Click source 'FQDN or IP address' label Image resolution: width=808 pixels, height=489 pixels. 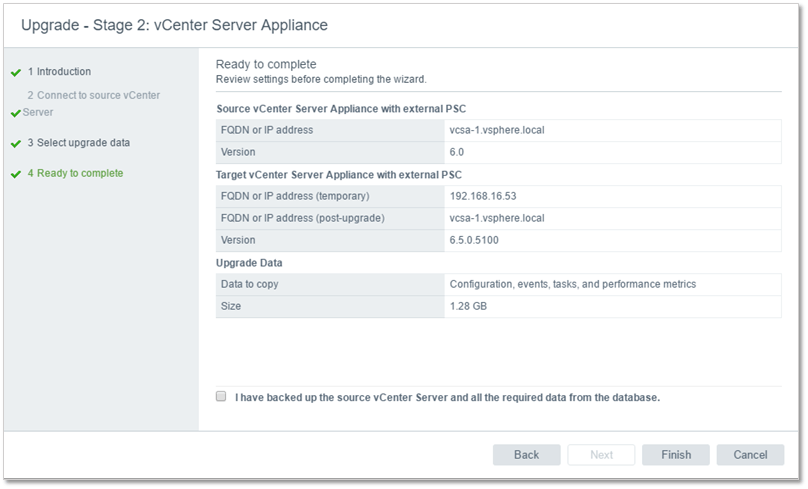click(x=267, y=130)
